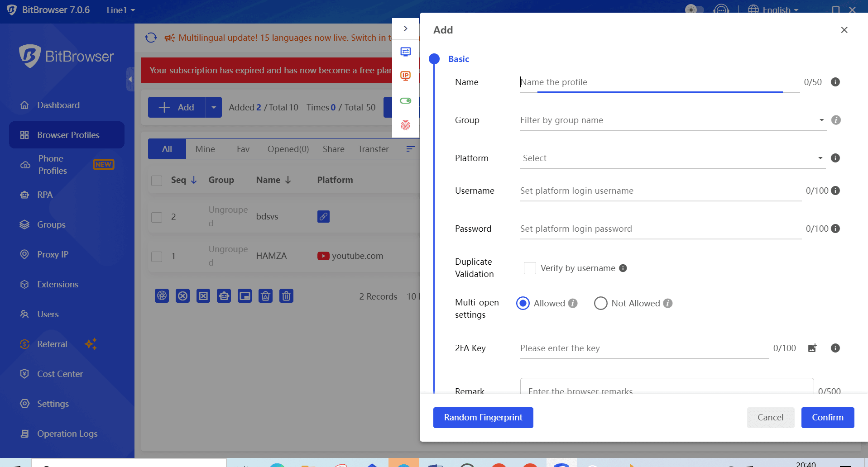Image resolution: width=868 pixels, height=467 pixels.
Task: Click the orange IP proxy-section icon
Action: coord(406,76)
